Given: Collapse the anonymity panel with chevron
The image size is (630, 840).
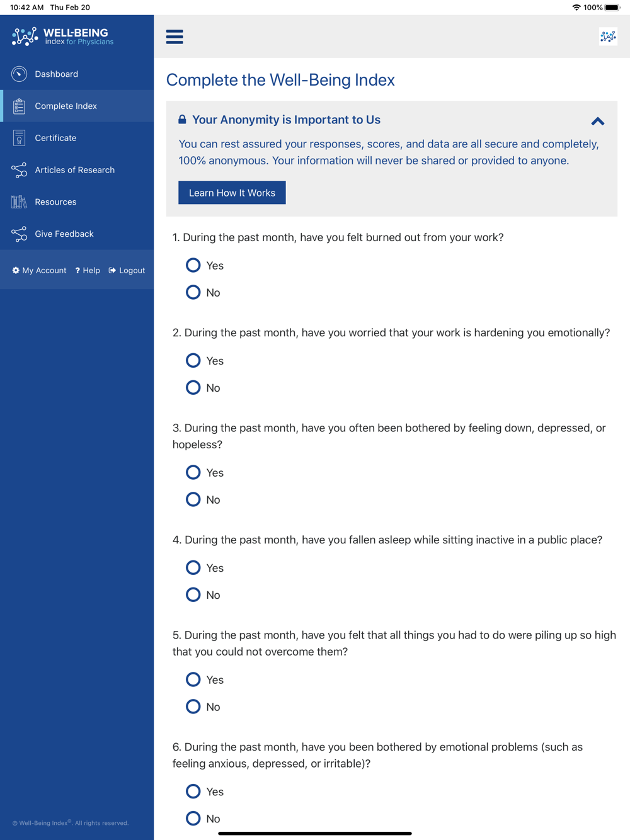Looking at the screenshot, I should pos(598,121).
